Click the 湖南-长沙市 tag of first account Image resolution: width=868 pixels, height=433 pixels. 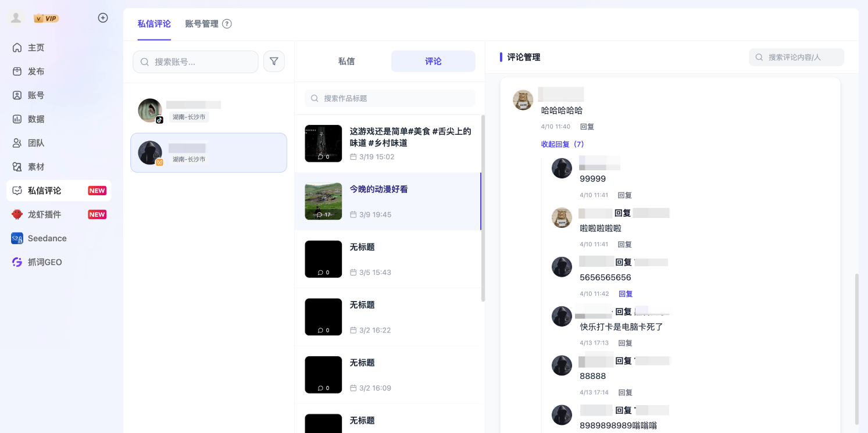[189, 117]
